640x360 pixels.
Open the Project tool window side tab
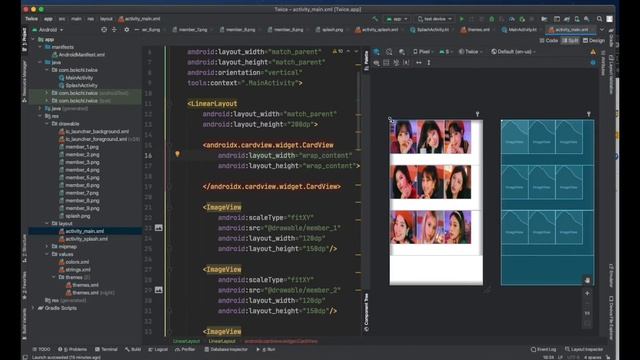tap(24, 40)
